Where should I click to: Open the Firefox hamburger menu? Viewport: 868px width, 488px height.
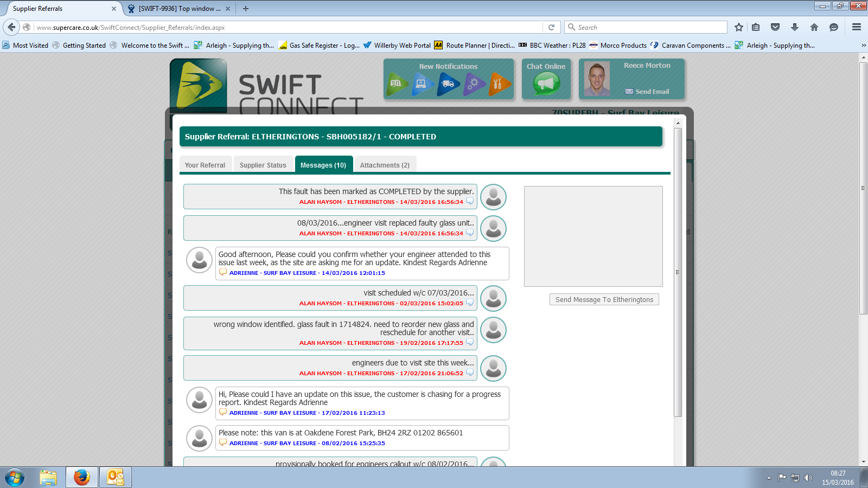point(857,27)
